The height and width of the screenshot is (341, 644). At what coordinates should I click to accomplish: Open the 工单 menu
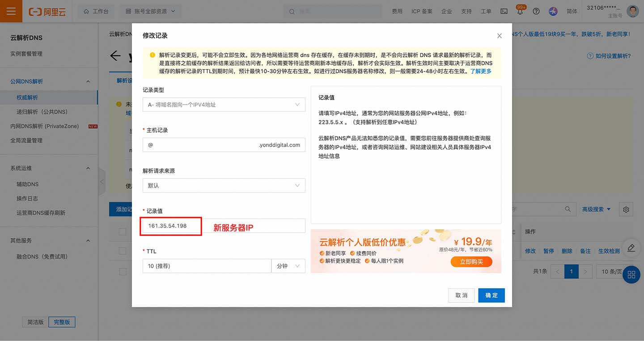coord(486,12)
